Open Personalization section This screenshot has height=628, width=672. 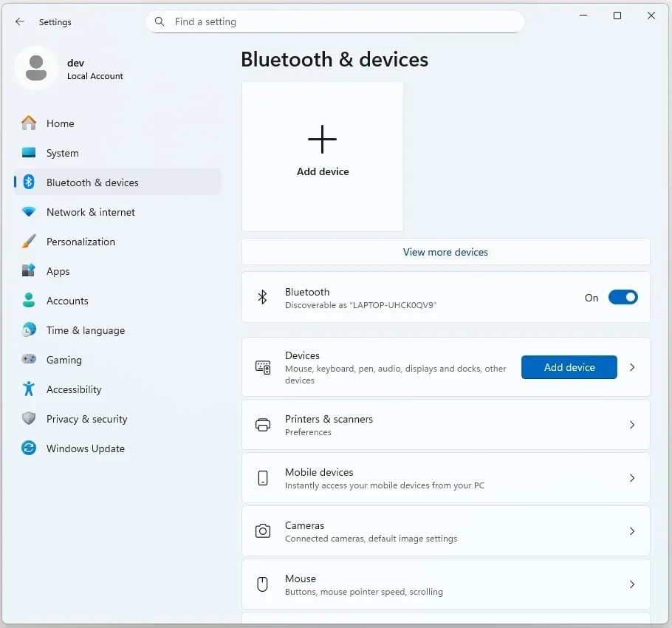coord(117,242)
